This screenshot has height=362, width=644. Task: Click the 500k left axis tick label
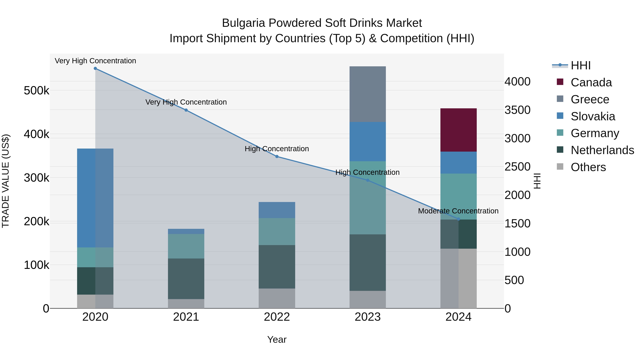[x=36, y=90]
